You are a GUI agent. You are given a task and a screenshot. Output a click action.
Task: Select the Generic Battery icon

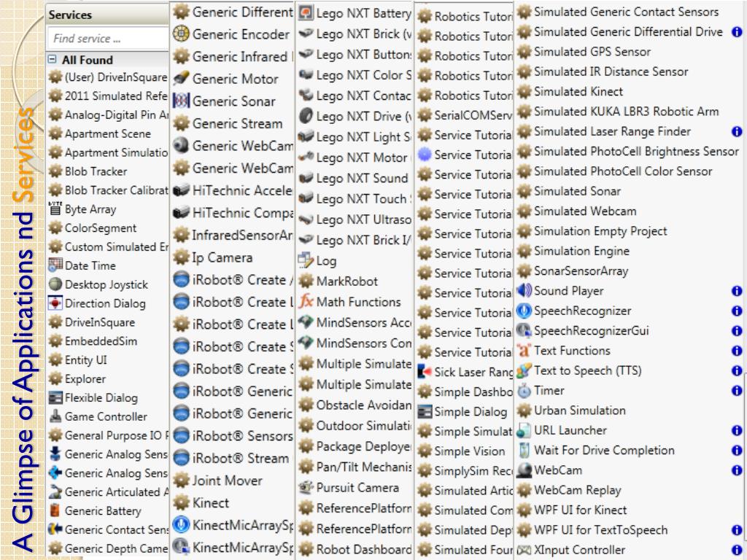tap(55, 510)
